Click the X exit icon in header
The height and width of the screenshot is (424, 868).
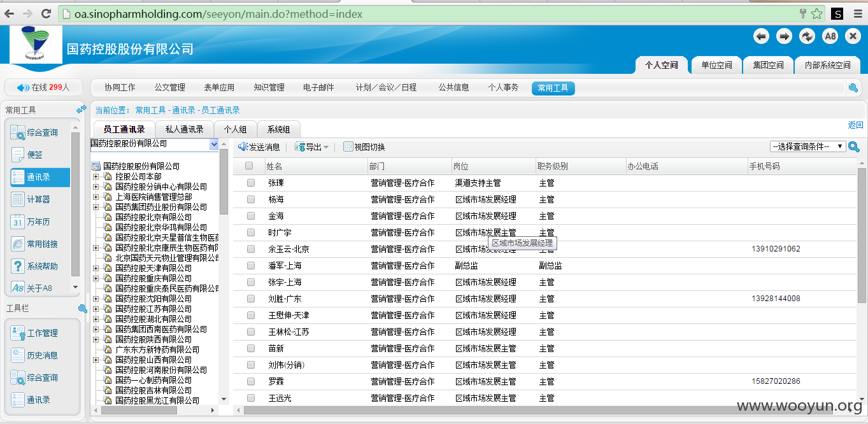coord(853,36)
